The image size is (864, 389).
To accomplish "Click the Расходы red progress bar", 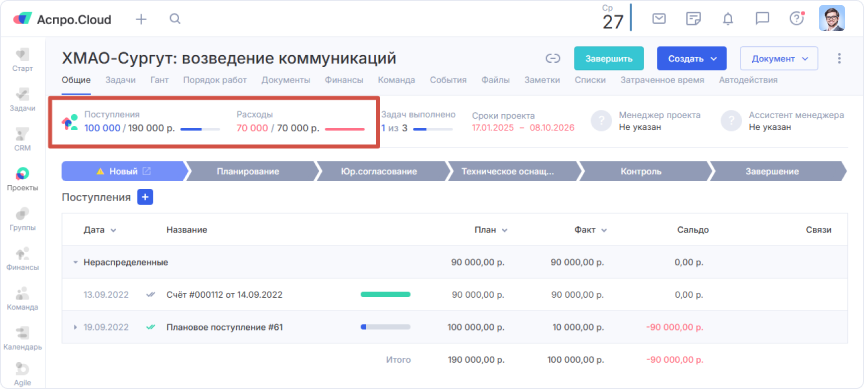I will pyautogui.click(x=345, y=129).
